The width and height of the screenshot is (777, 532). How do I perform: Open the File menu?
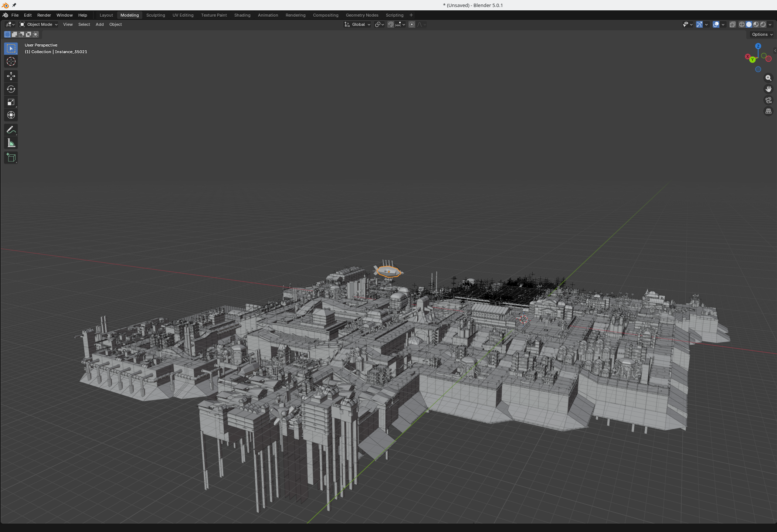tap(15, 15)
